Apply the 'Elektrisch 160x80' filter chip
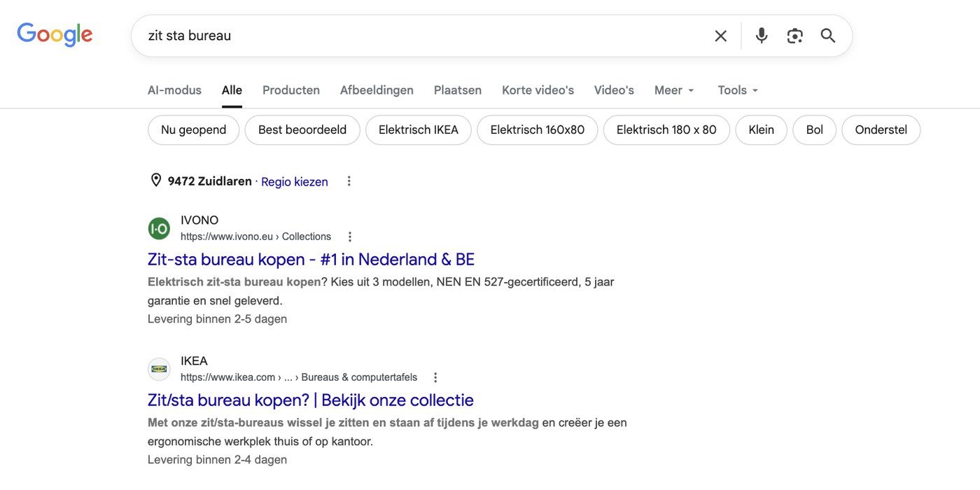 [x=538, y=130]
